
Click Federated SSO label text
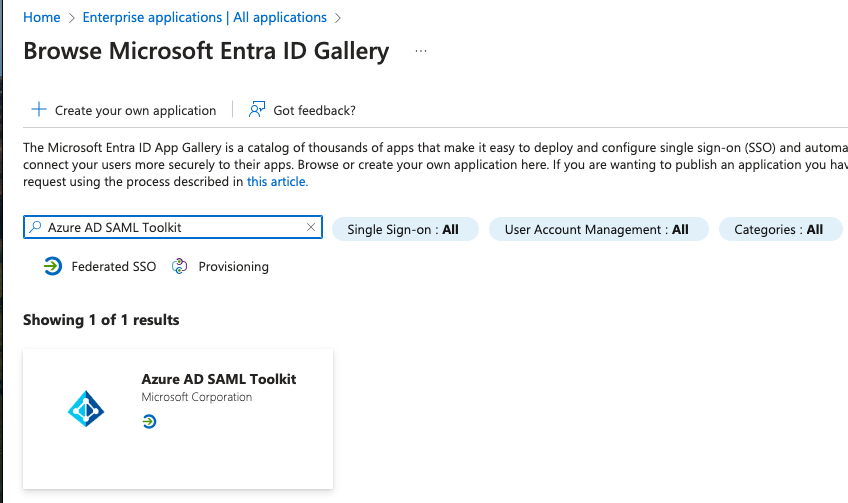(x=114, y=267)
